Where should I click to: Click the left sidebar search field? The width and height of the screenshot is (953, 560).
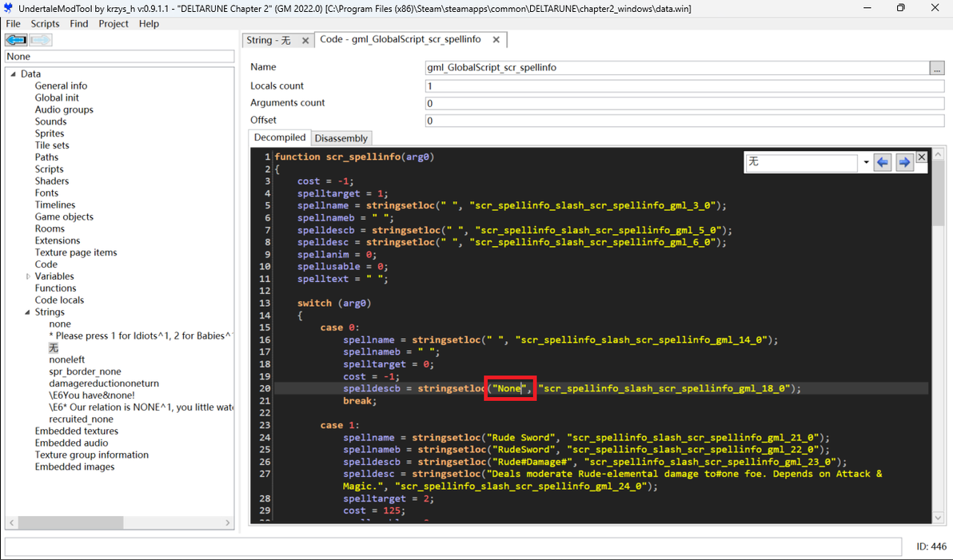[x=120, y=57]
